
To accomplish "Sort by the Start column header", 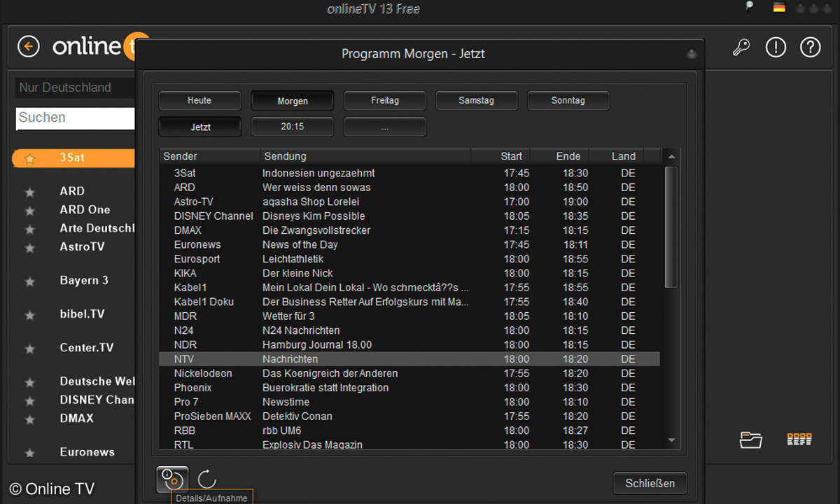I will (x=500, y=156).
